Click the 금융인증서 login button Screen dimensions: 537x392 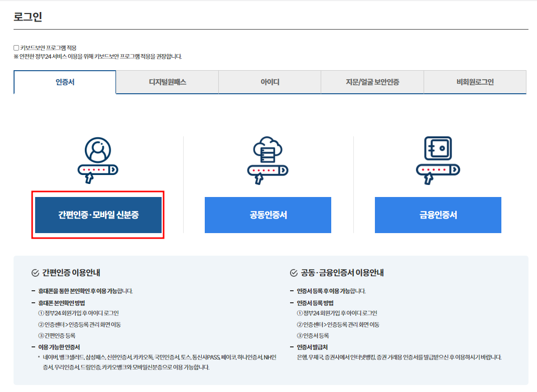[x=438, y=216]
